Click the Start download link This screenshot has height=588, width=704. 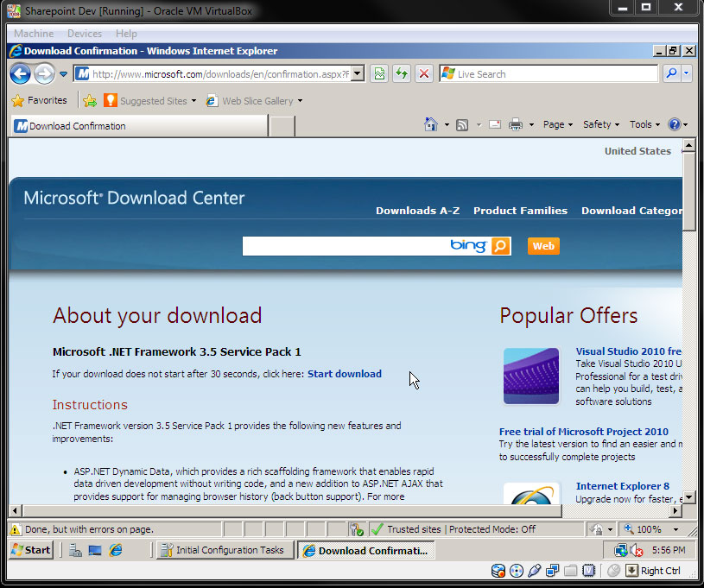345,374
